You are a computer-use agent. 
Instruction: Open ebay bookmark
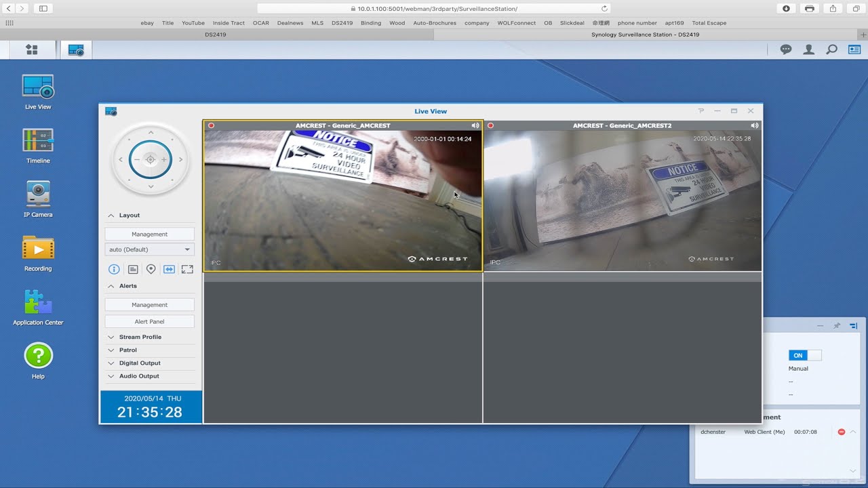pos(147,23)
